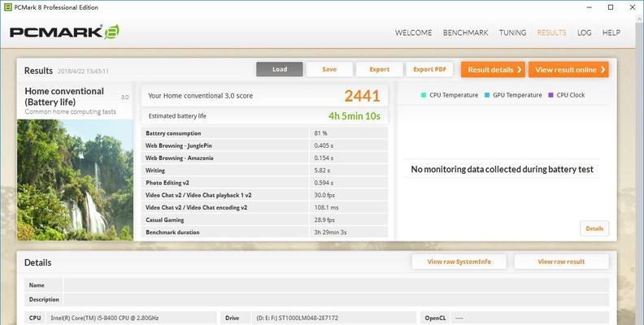
Task: Click the waterfall benchmark thumbnail
Action: [x=75, y=180]
